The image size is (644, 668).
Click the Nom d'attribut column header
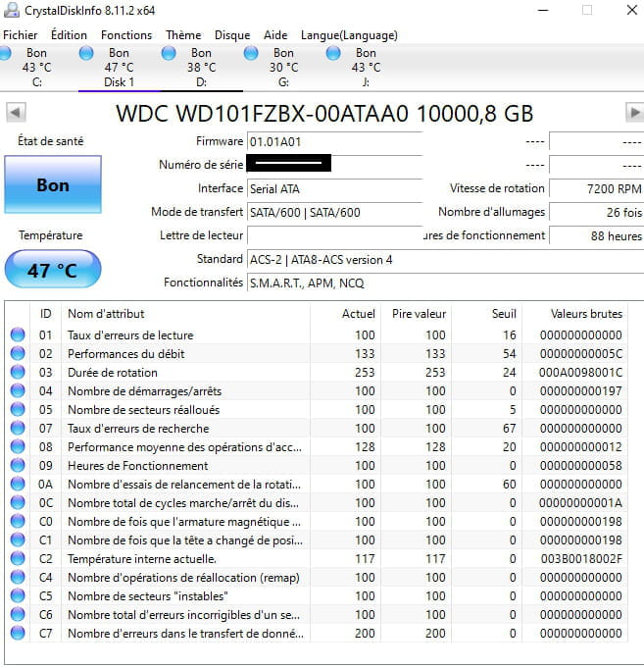coord(185,314)
